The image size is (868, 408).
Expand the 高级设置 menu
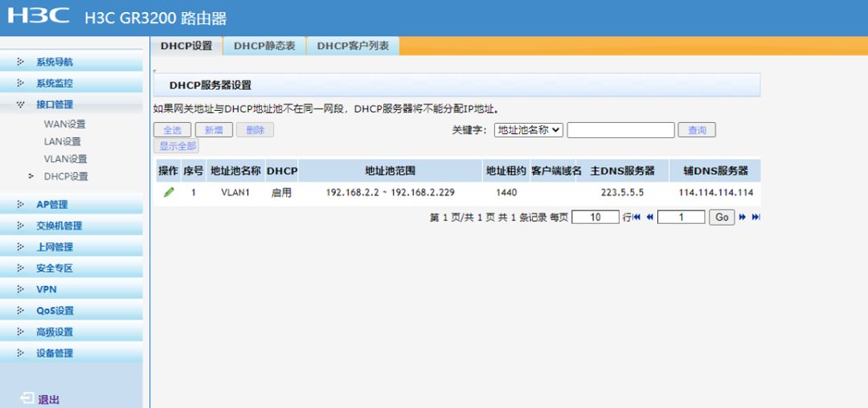coord(72,332)
